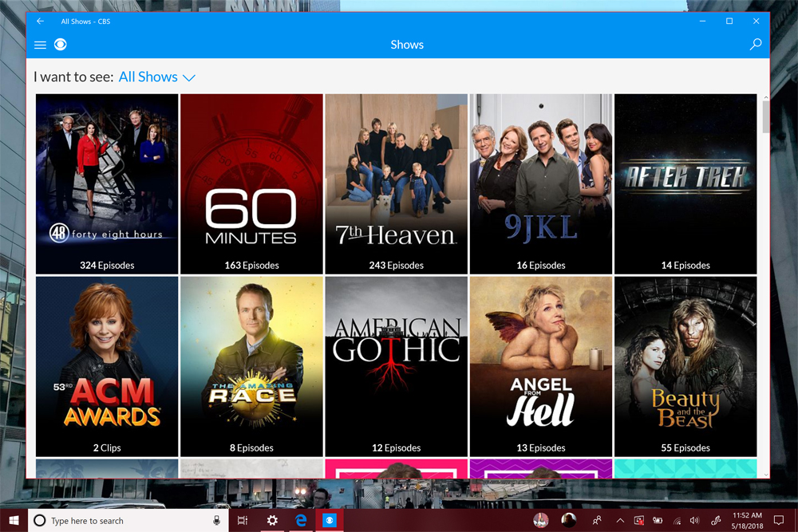
Task: Click the Windows Ink pen icon
Action: (x=716, y=520)
